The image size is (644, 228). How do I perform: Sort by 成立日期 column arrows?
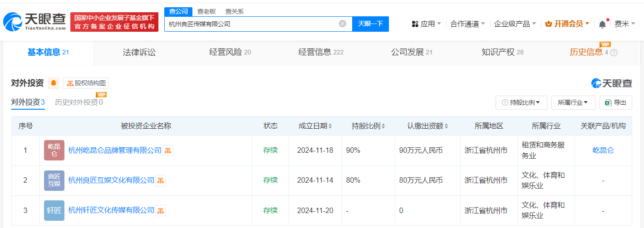[330, 126]
